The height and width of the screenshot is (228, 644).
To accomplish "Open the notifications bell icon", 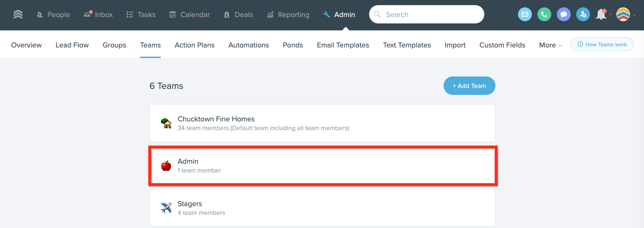I will (601, 15).
